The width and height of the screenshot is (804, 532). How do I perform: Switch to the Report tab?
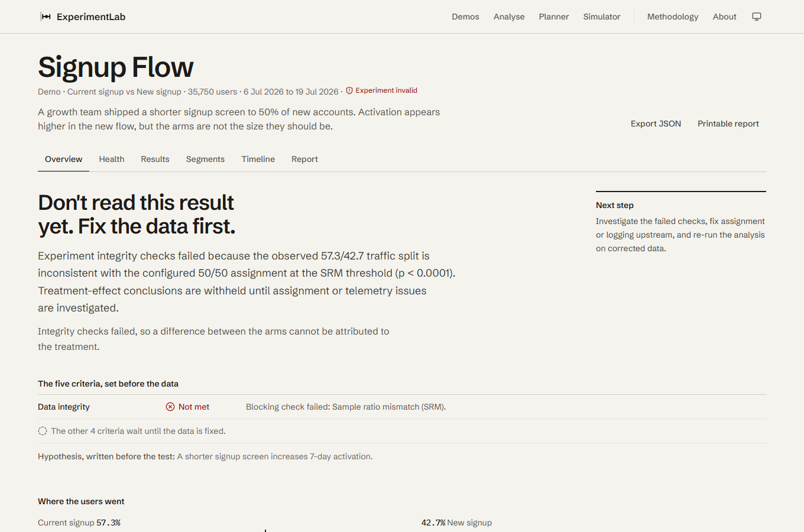tap(304, 159)
